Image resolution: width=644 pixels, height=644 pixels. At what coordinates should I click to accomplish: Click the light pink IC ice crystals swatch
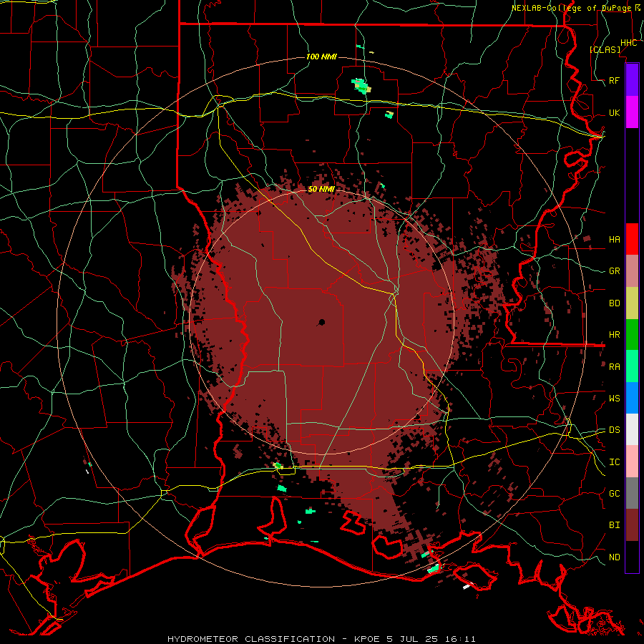coord(632,462)
